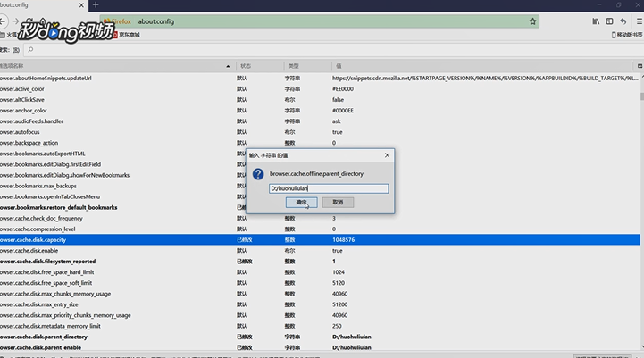The width and height of the screenshot is (644, 358).
Task: Open the Library toolbar icon
Action: pos(596,21)
